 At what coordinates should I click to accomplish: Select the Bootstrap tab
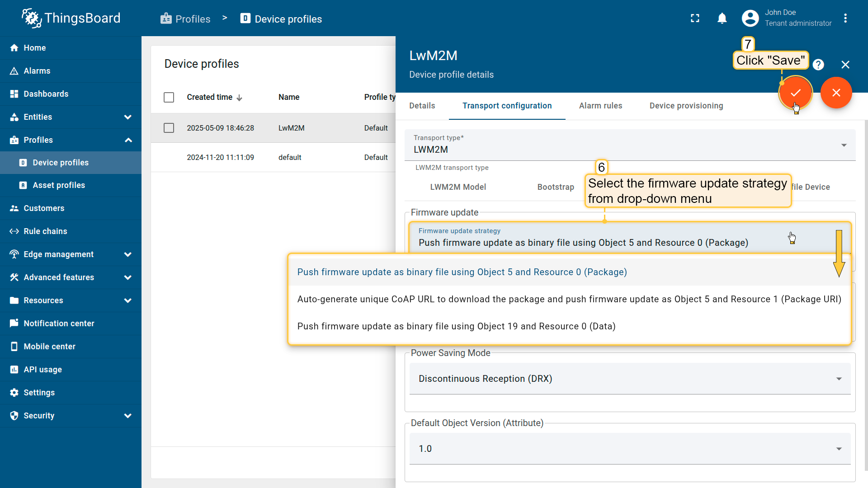(556, 187)
